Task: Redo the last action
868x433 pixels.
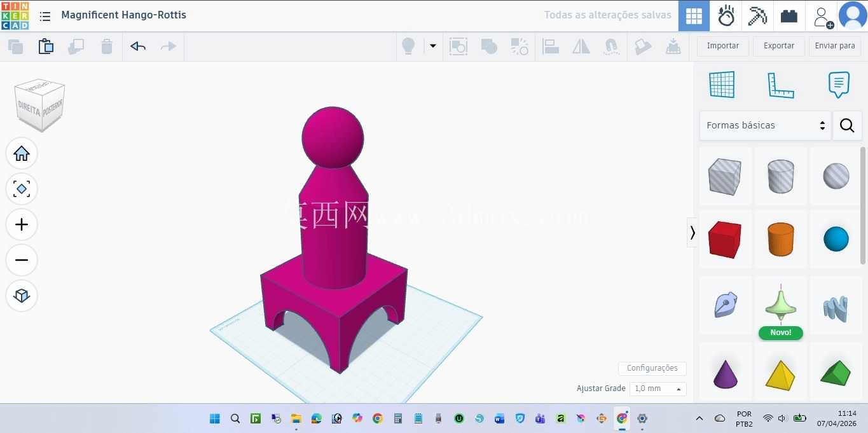Action: 169,46
